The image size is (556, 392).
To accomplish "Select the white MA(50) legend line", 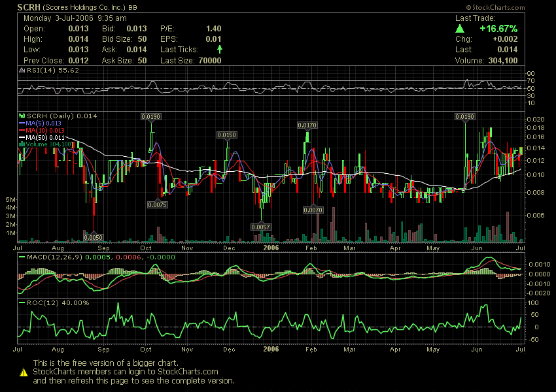I will point(22,137).
